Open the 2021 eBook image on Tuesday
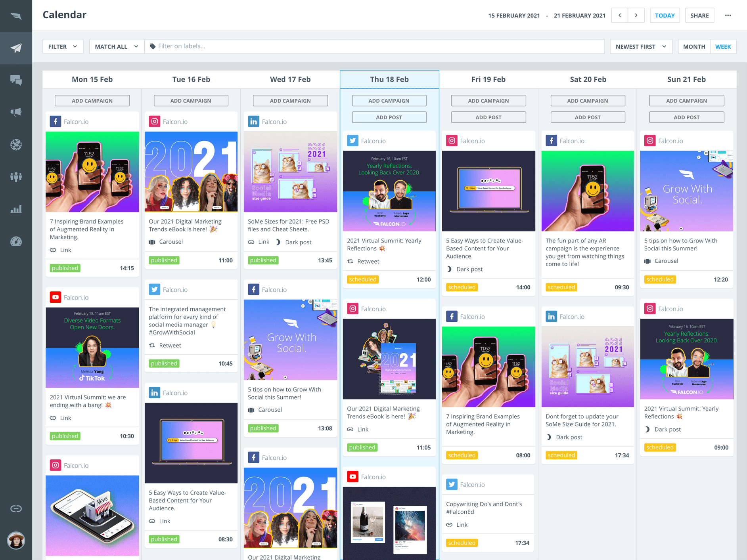Viewport: 747px width, 560px height. pos(191,172)
